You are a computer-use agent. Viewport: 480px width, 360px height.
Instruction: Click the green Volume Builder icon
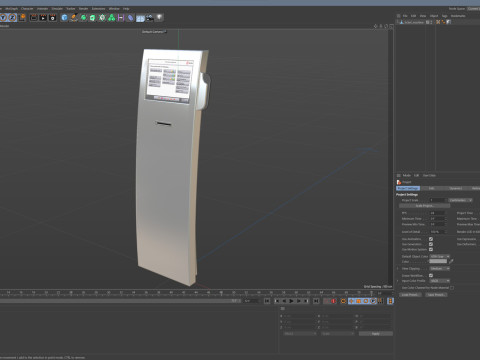click(x=111, y=18)
